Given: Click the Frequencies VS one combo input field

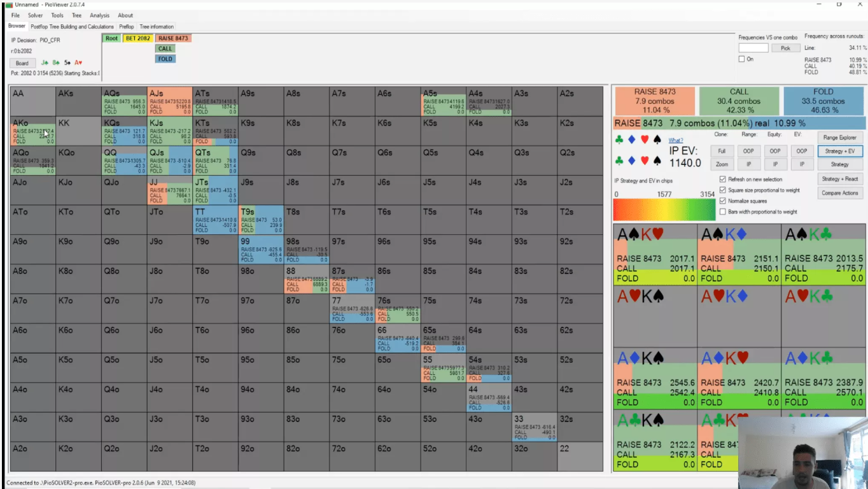Looking at the screenshot, I should click(x=753, y=48).
